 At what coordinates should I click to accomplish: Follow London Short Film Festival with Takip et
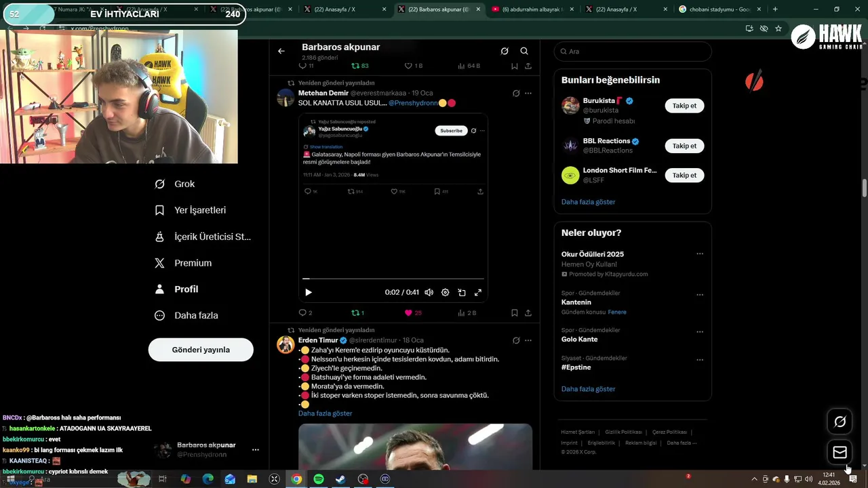click(x=684, y=175)
